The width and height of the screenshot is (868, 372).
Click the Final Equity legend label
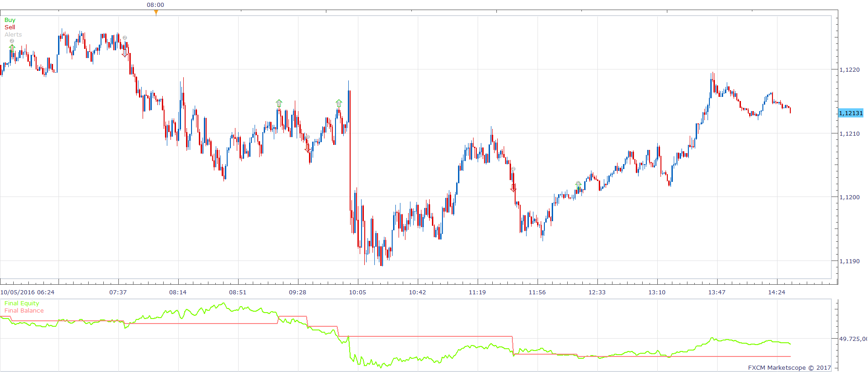pos(22,303)
